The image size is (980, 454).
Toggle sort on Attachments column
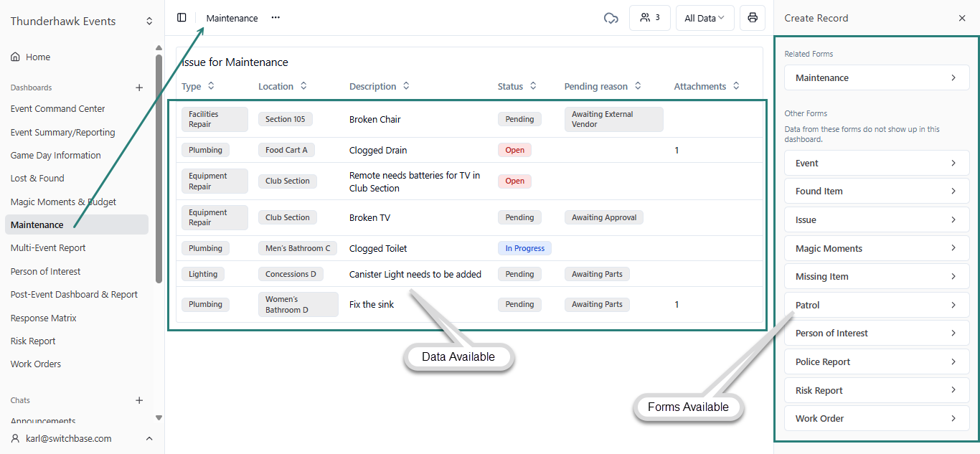[736, 86]
